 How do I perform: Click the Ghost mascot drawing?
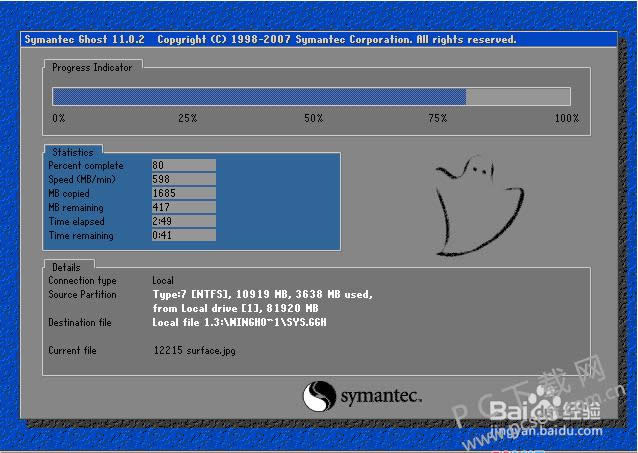pyautogui.click(x=479, y=206)
